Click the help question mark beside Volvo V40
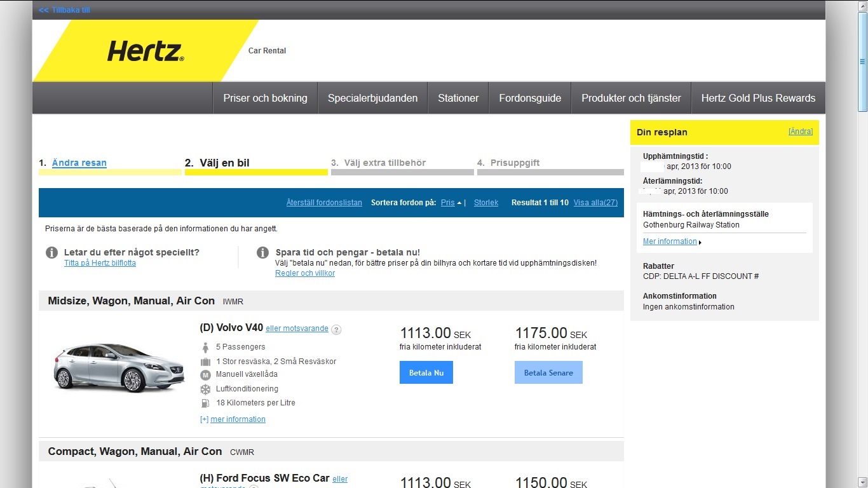This screenshot has height=488, width=868. click(337, 330)
